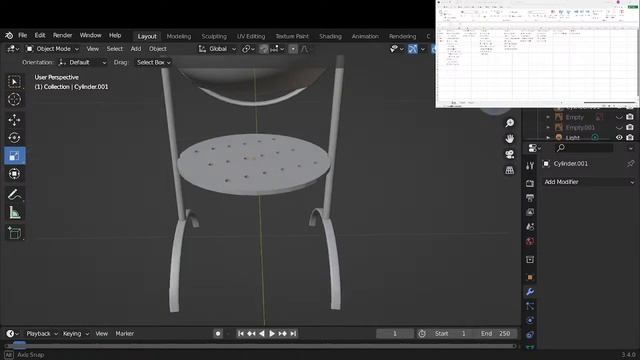This screenshot has width=640, height=360.
Task: Select the Select Box tool in toolbar
Action: [14, 82]
